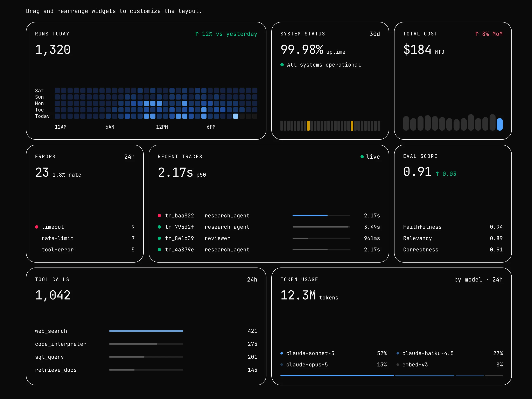
Task: Click the tr_baa822 blue duration bar
Action: coord(310,216)
